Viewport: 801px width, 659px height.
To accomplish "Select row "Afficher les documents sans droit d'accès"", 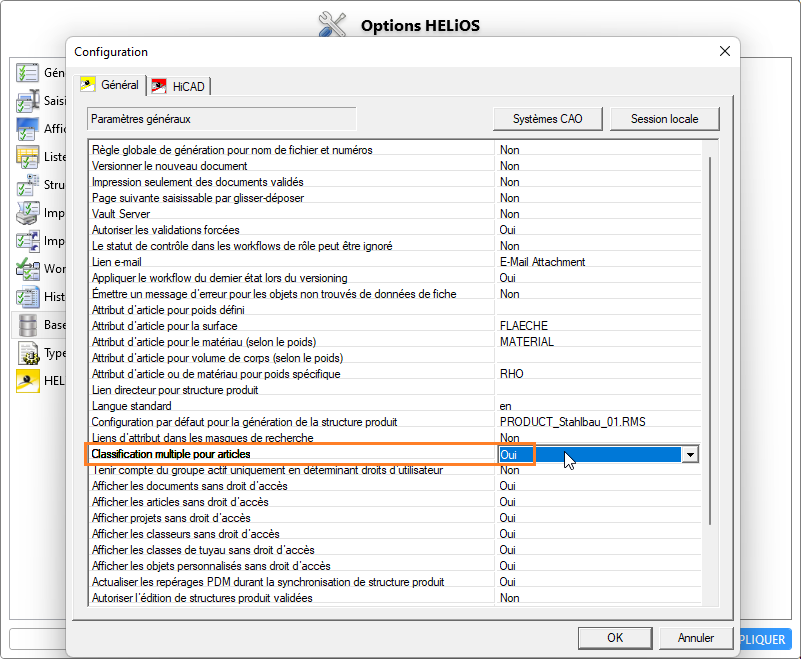I will pyautogui.click(x=394, y=486).
